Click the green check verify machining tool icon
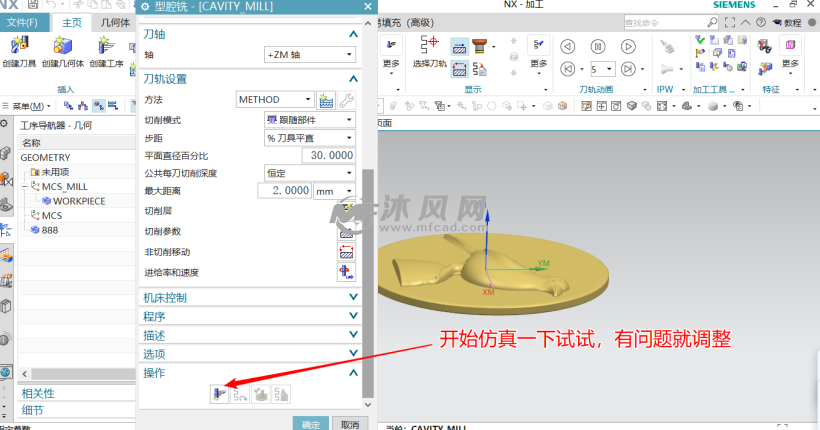This screenshot has height=430, width=820. [x=700, y=40]
